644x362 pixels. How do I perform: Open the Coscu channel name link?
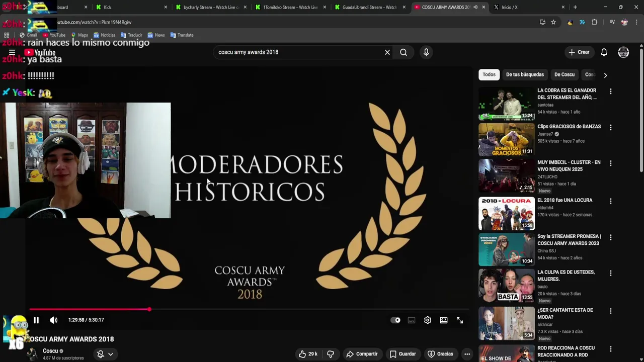[x=50, y=351]
